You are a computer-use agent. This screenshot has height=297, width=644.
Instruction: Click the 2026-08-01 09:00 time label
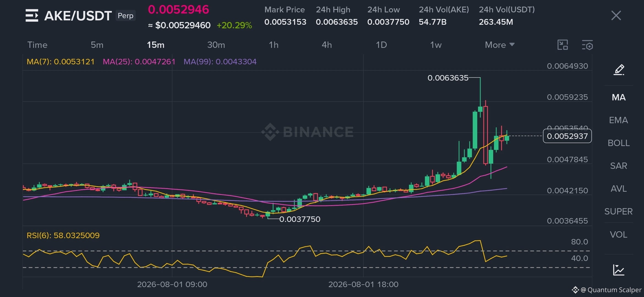(172, 284)
